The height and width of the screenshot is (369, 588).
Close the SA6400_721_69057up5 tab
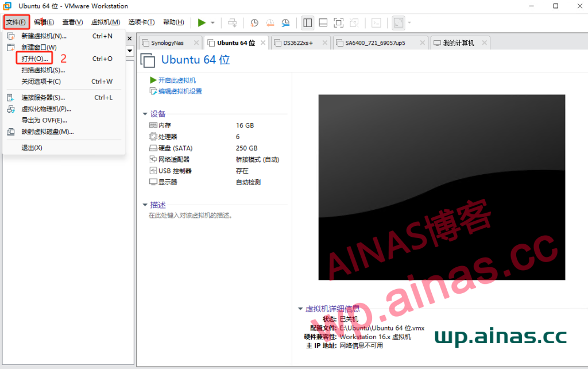(422, 43)
